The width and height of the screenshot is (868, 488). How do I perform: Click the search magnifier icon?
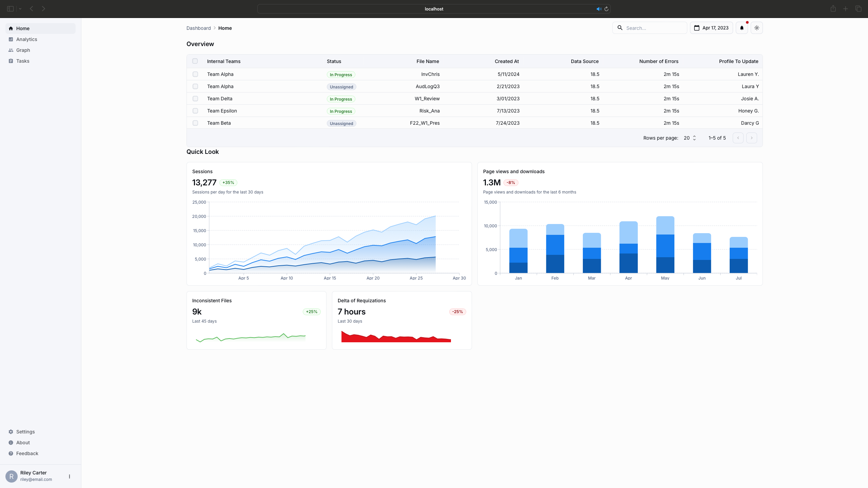point(620,28)
